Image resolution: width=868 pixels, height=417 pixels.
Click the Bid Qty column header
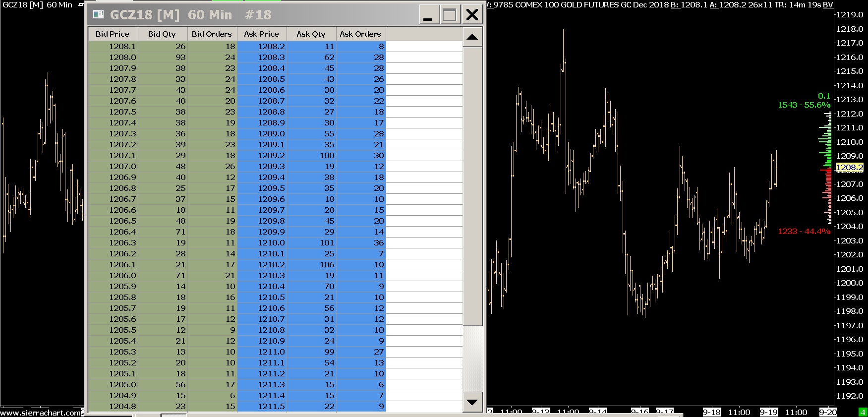(162, 34)
